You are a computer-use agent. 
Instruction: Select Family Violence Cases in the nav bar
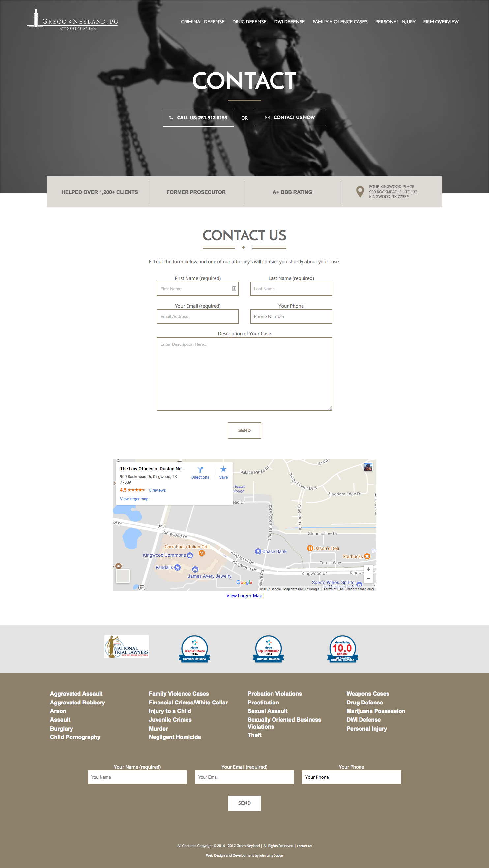[x=340, y=22]
